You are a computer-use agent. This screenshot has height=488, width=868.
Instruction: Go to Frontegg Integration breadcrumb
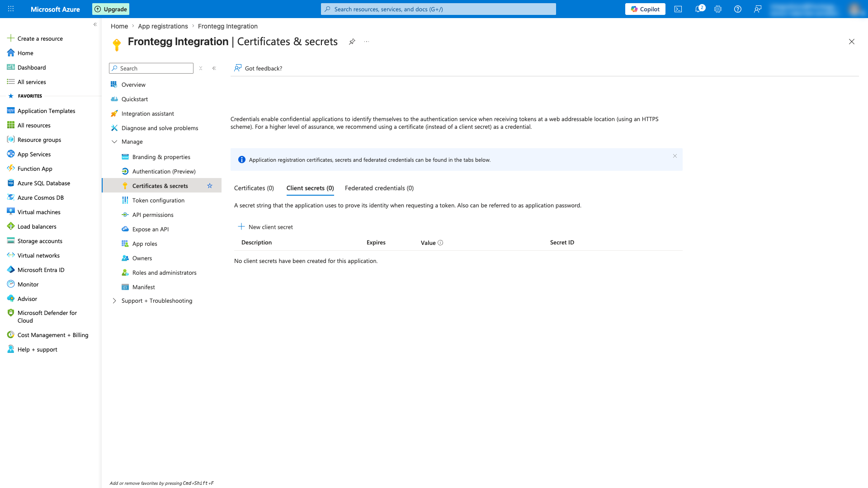[228, 26]
